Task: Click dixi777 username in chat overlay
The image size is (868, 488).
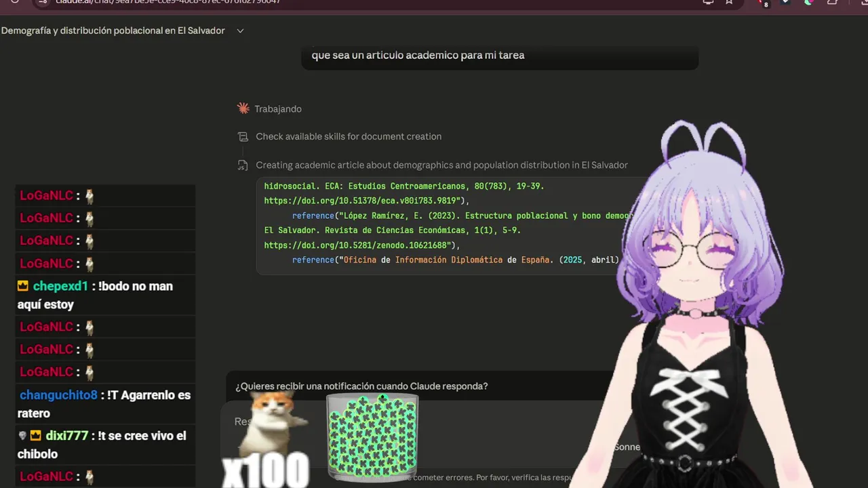Action: click(x=67, y=436)
